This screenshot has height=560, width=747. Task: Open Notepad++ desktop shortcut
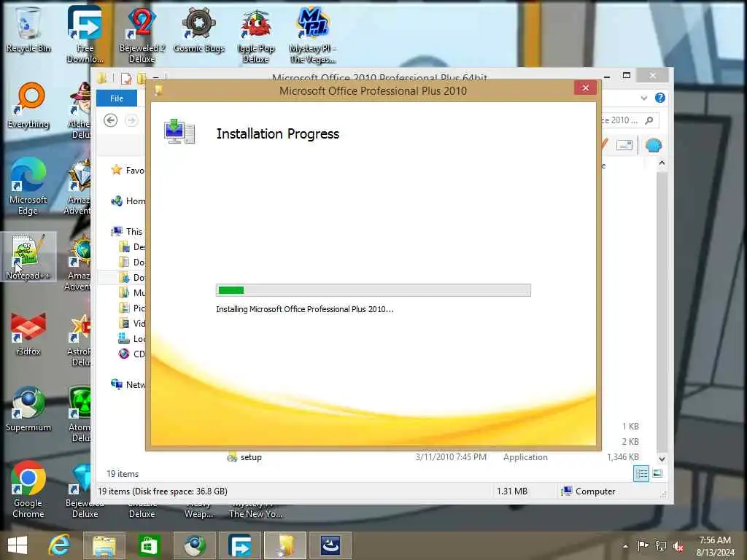(x=28, y=257)
